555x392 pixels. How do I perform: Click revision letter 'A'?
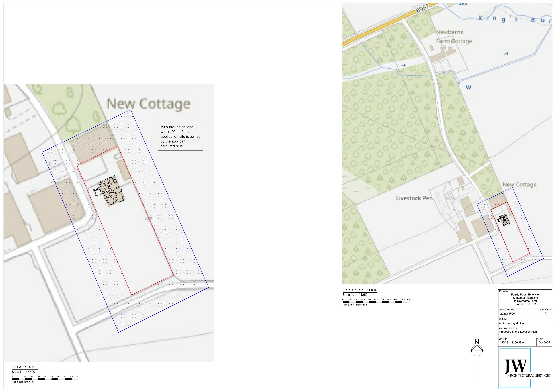click(x=545, y=314)
